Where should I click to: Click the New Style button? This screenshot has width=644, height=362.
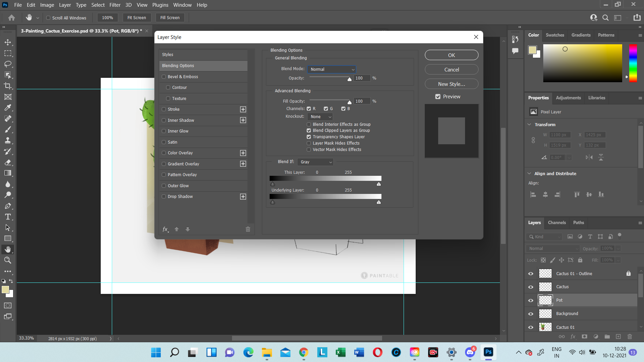pyautogui.click(x=451, y=84)
